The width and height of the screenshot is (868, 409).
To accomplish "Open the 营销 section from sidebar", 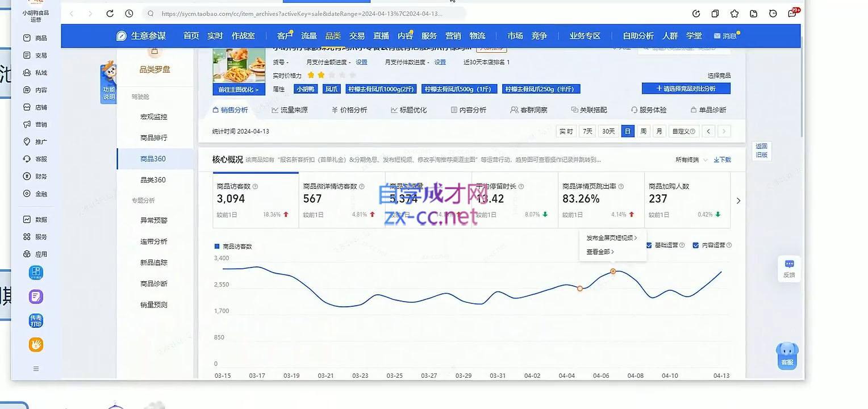I will pos(35,124).
